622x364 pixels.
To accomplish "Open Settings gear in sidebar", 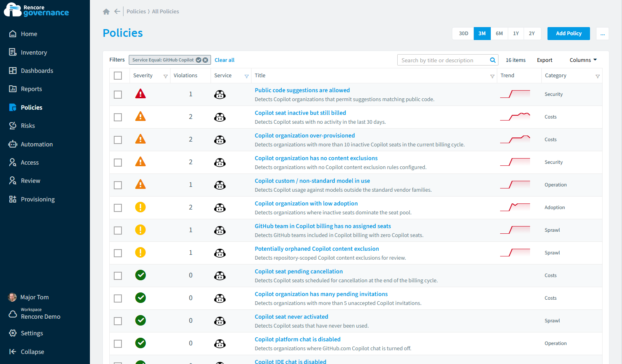I will tap(13, 333).
